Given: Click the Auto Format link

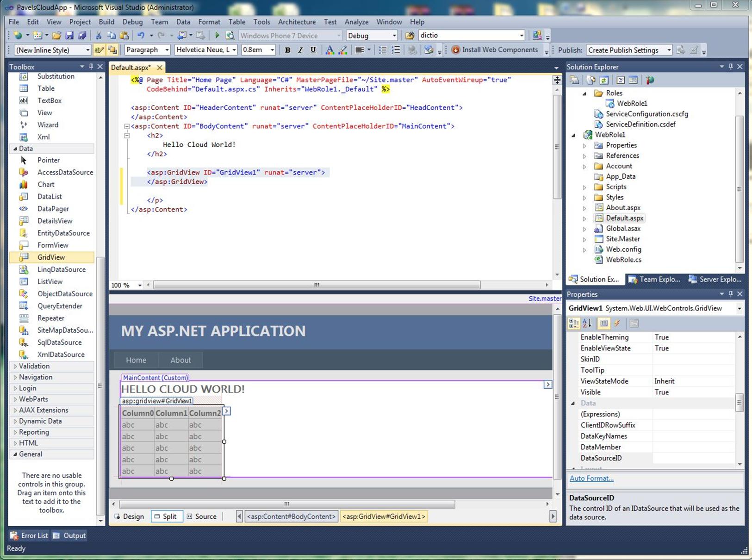Looking at the screenshot, I should point(591,479).
